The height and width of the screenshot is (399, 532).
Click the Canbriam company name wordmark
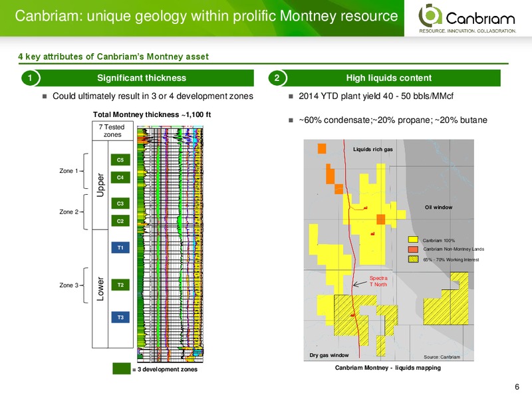pyautogui.click(x=480, y=18)
